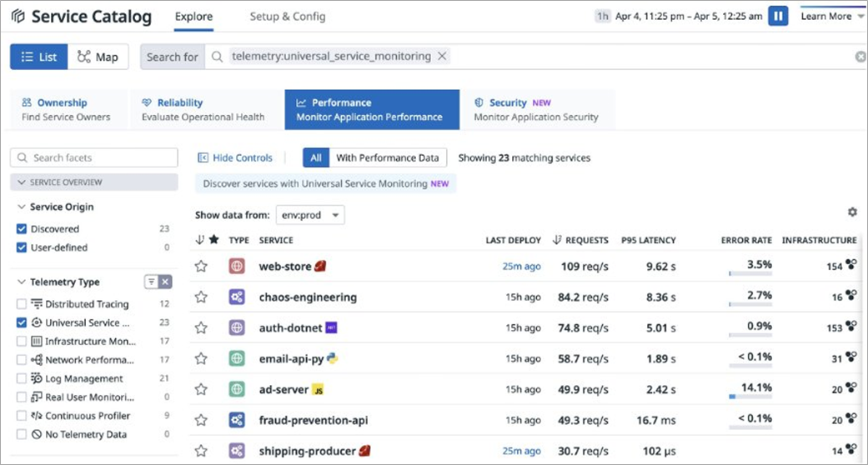Click the Search facets input field
This screenshot has height=465, width=868.
tap(94, 157)
